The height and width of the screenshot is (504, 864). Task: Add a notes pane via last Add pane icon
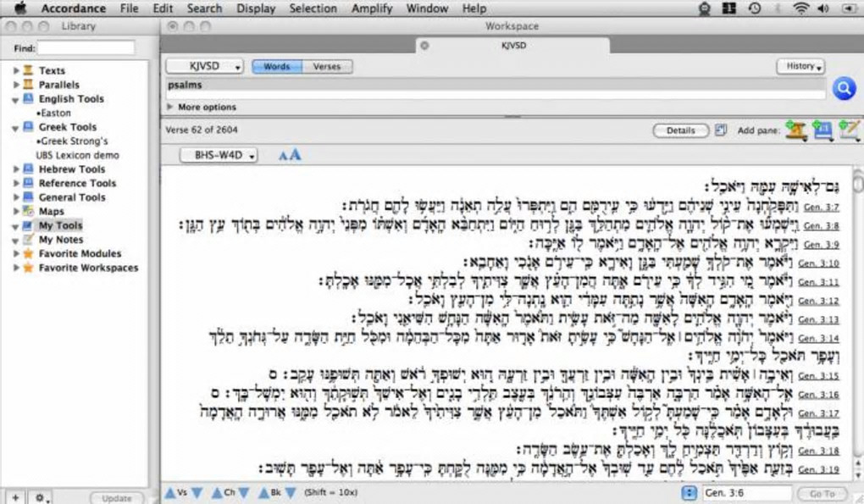point(849,130)
